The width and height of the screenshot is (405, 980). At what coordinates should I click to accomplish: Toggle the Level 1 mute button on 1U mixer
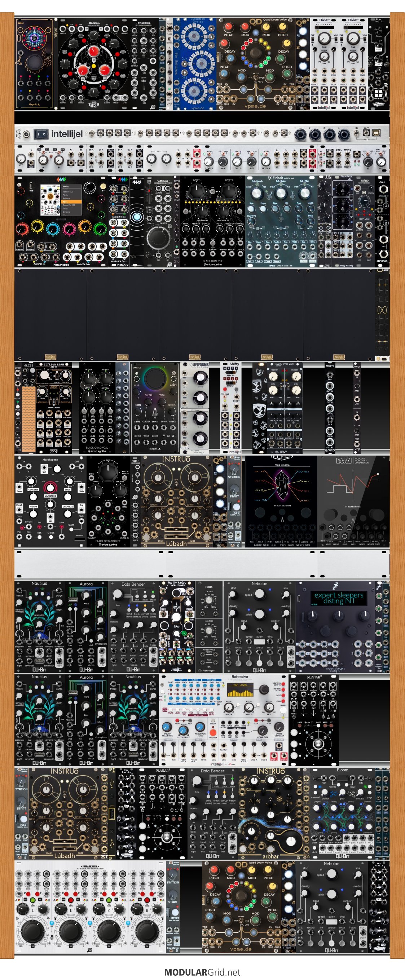click(x=209, y=154)
